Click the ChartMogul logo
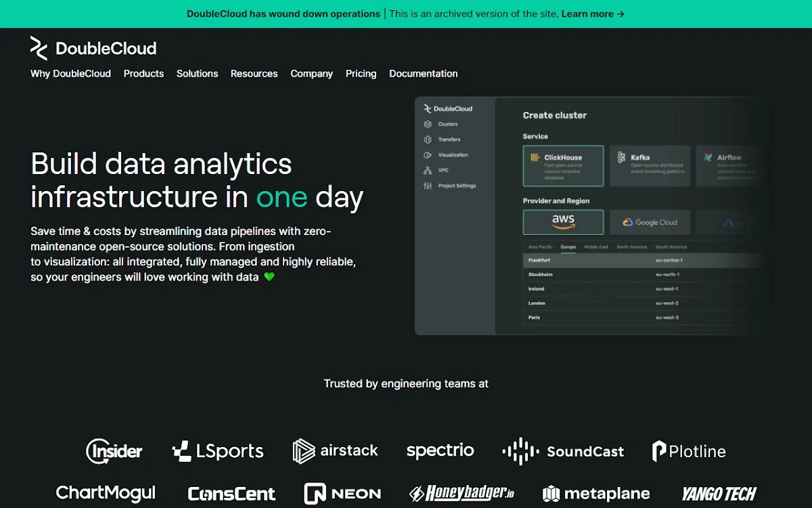 pos(106,493)
